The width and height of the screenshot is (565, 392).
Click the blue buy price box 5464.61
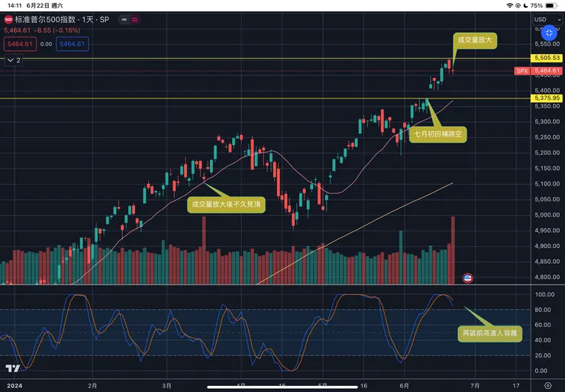[72, 44]
